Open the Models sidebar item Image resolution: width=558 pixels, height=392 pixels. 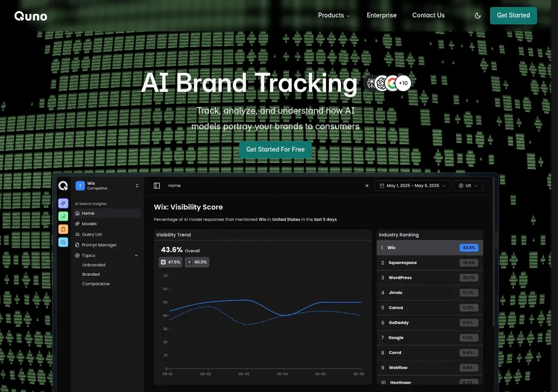(107, 224)
